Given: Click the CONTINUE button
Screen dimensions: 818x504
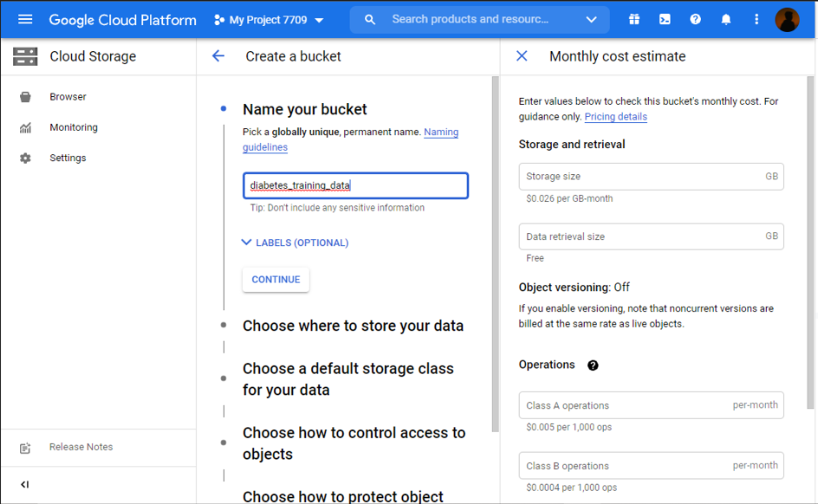Looking at the screenshot, I should click(x=276, y=280).
